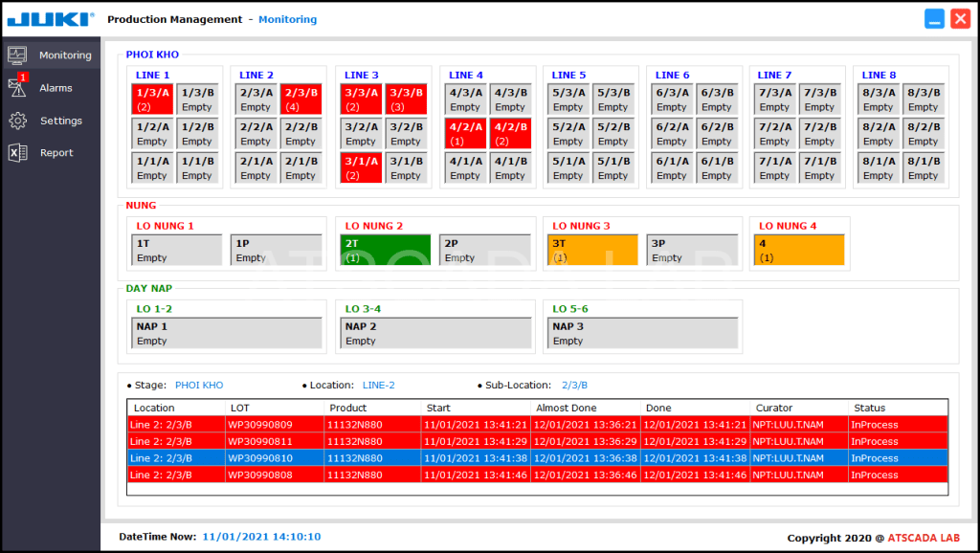Viewport: 980px width, 553px height.
Task: Open the Location LINE-2 selector
Action: pyautogui.click(x=378, y=385)
